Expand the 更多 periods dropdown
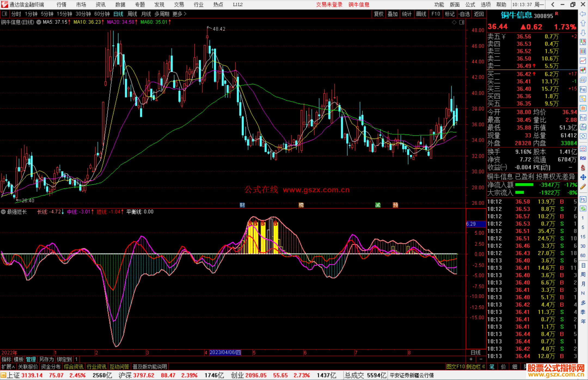 179,14
